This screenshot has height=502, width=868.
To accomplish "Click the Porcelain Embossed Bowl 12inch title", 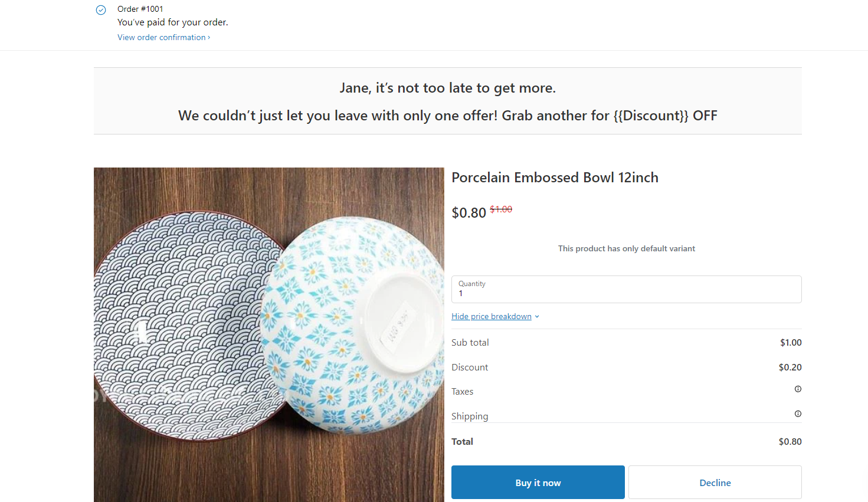I will coord(555,177).
